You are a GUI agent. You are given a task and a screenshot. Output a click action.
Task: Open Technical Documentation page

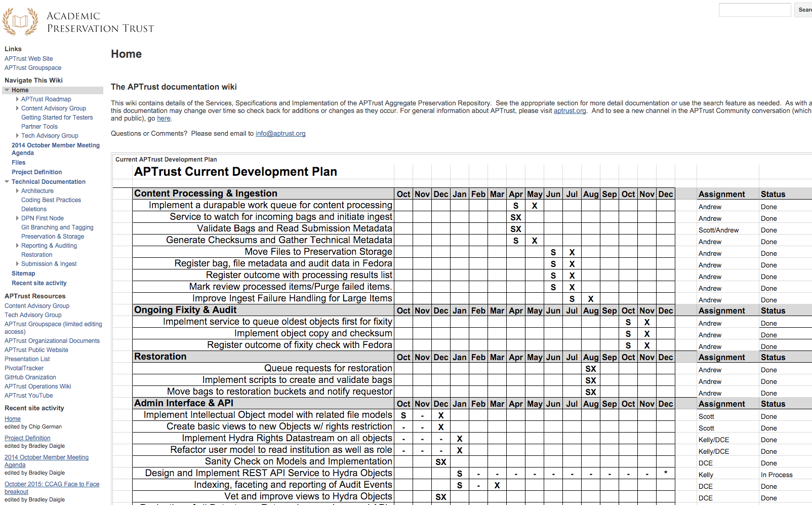tap(49, 182)
